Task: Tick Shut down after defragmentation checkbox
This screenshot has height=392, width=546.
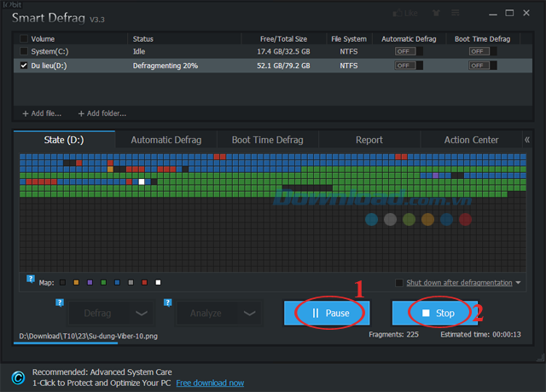Action: pyautogui.click(x=399, y=283)
